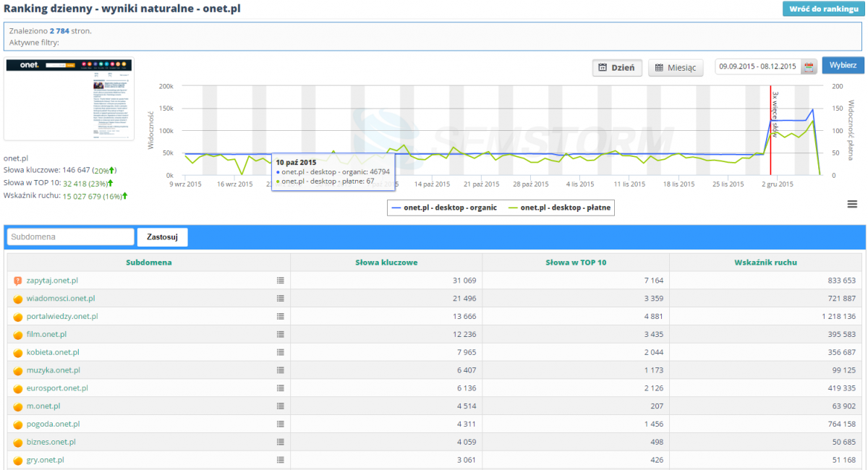Sort table by Słowa w TOP 10 column
The height and width of the screenshot is (470, 868).
point(576,262)
